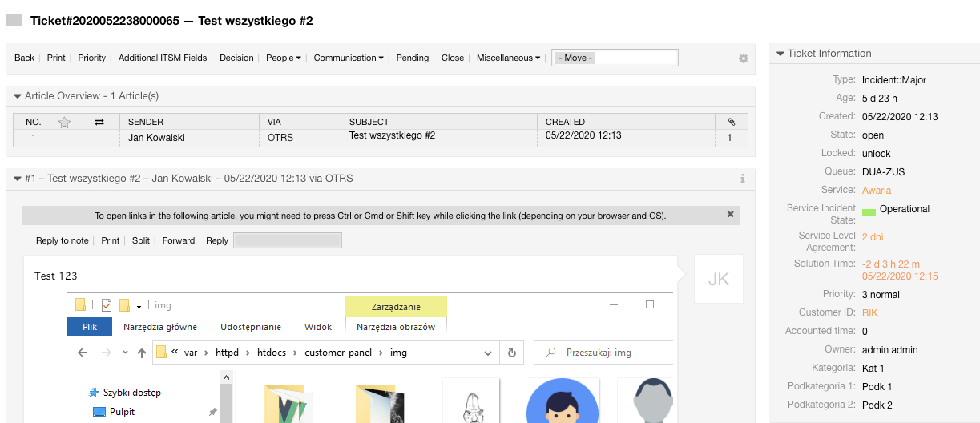Click the article Print link
980x423 pixels.
coord(111,240)
